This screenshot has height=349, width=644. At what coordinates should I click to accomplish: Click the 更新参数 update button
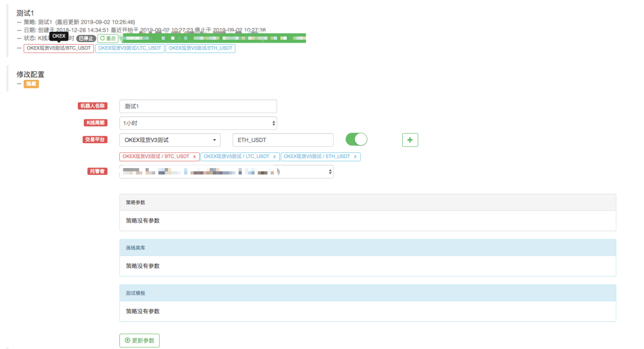tap(139, 341)
